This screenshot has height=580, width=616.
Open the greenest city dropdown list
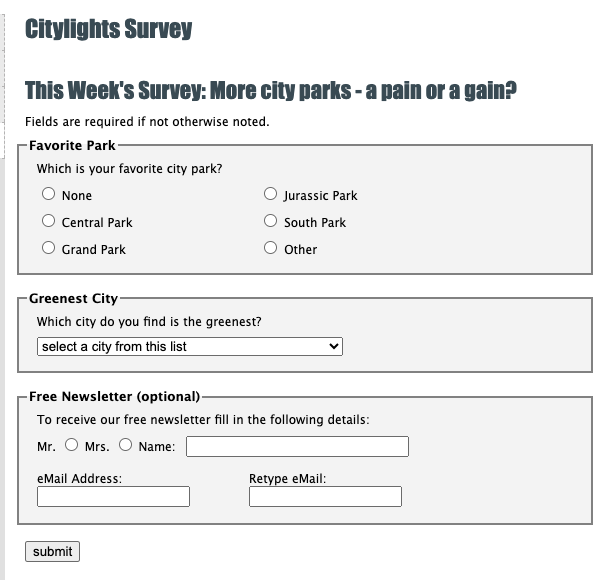(189, 346)
